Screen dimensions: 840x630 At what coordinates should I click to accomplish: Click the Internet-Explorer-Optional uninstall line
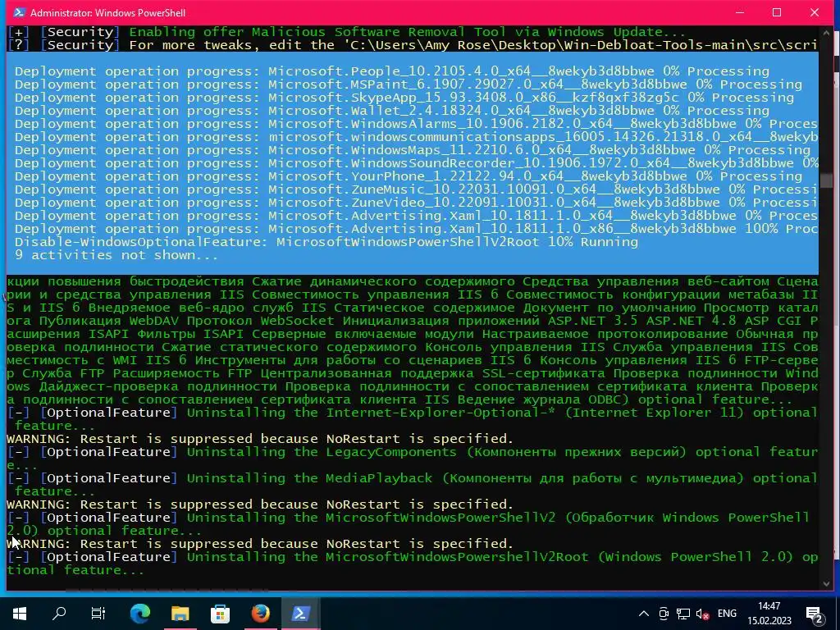[x=413, y=419]
